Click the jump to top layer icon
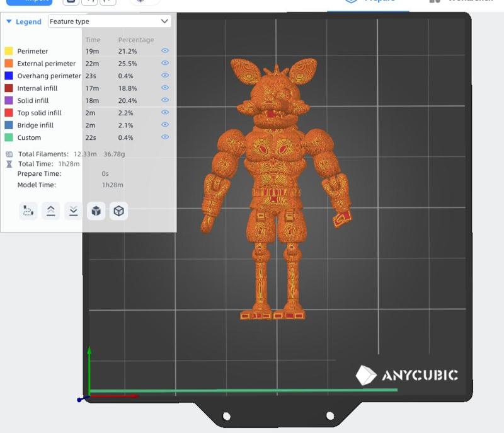This screenshot has height=433, width=504. [51, 211]
